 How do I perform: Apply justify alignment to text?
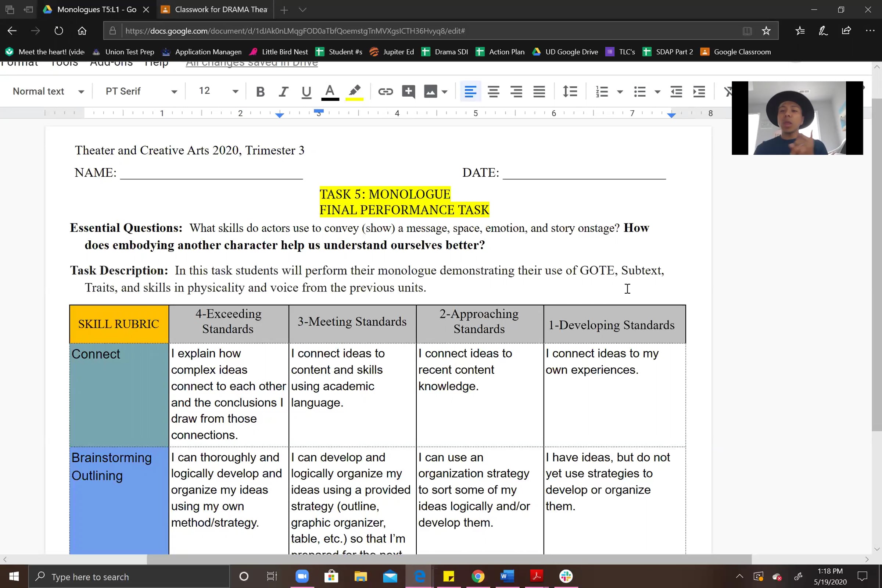(539, 92)
